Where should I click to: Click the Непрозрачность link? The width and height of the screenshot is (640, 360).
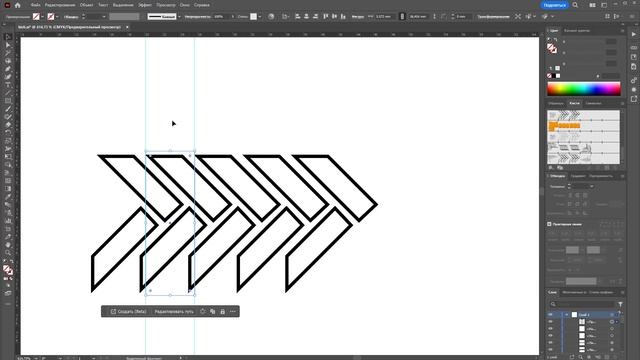point(198,17)
